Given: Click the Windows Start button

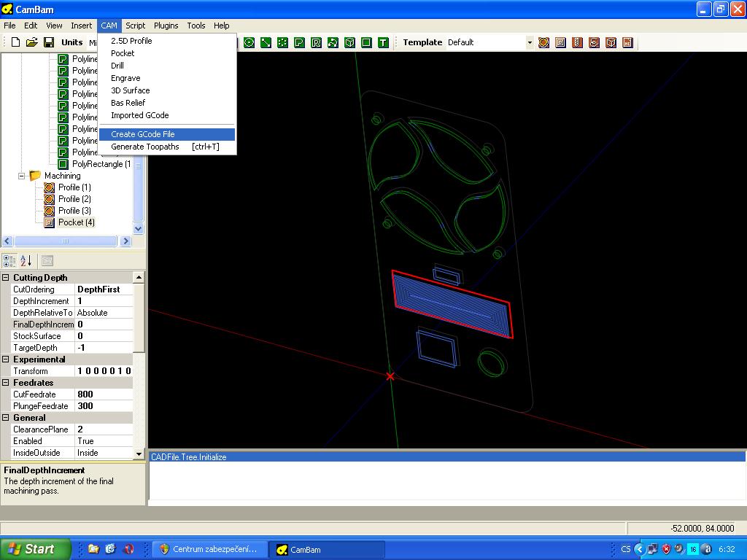Looking at the screenshot, I should pos(36,549).
